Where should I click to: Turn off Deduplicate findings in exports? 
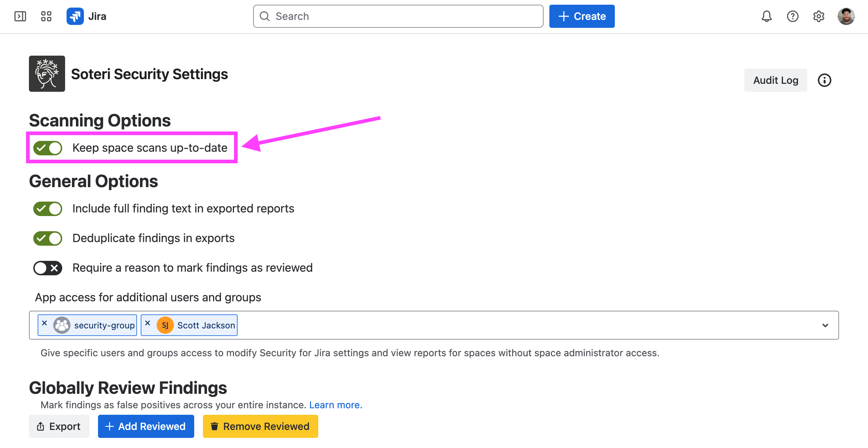click(x=48, y=238)
